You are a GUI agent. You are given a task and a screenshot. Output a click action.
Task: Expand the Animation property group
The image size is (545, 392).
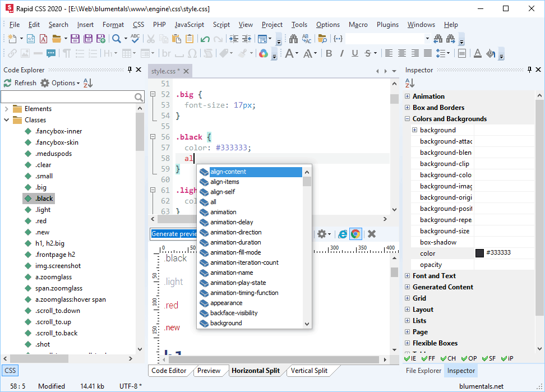[408, 96]
